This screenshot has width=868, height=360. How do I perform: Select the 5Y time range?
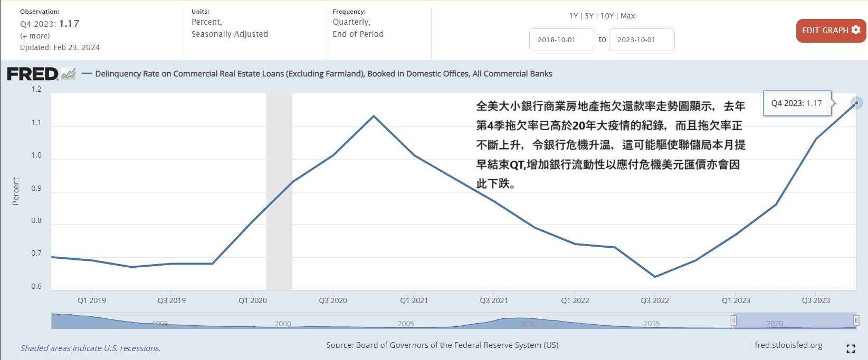point(589,16)
